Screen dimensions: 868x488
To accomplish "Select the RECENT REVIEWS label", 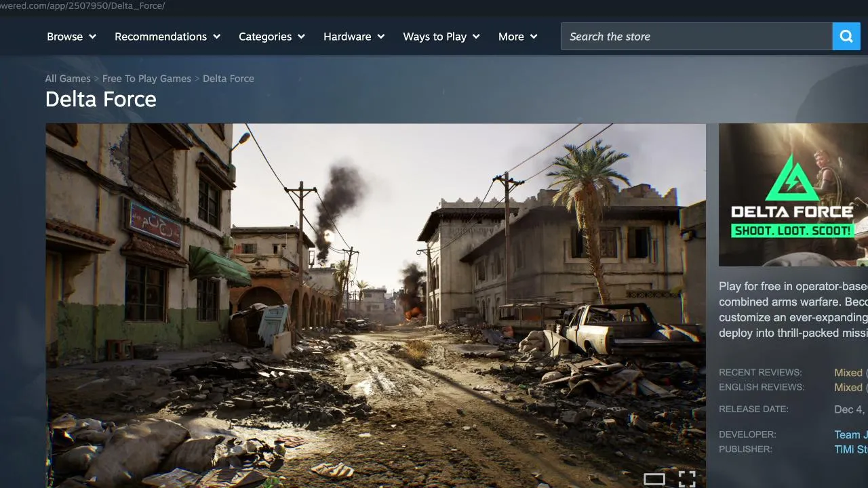I will point(760,373).
